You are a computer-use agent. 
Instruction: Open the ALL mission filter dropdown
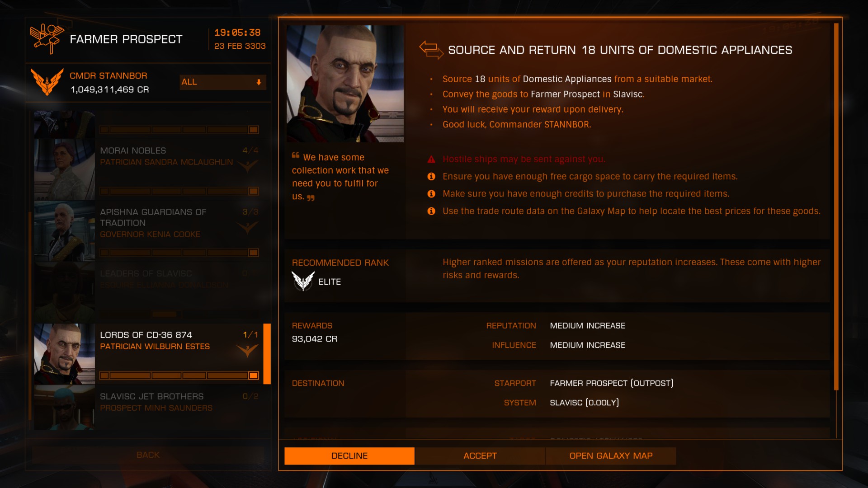(x=222, y=82)
